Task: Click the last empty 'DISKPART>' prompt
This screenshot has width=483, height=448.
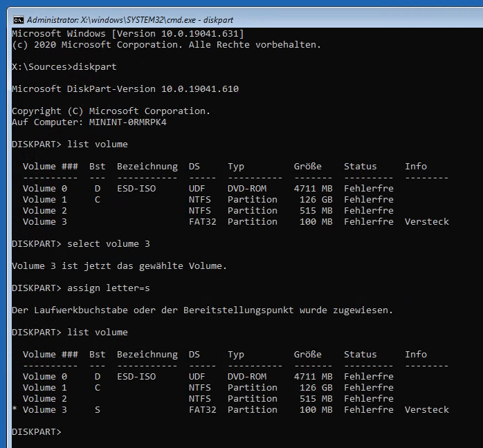Action: pos(37,432)
